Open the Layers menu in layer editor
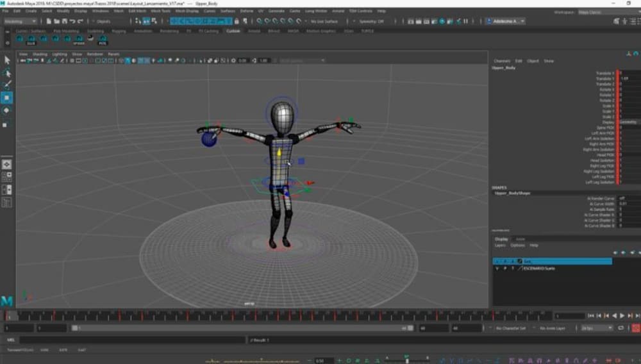 click(x=500, y=245)
